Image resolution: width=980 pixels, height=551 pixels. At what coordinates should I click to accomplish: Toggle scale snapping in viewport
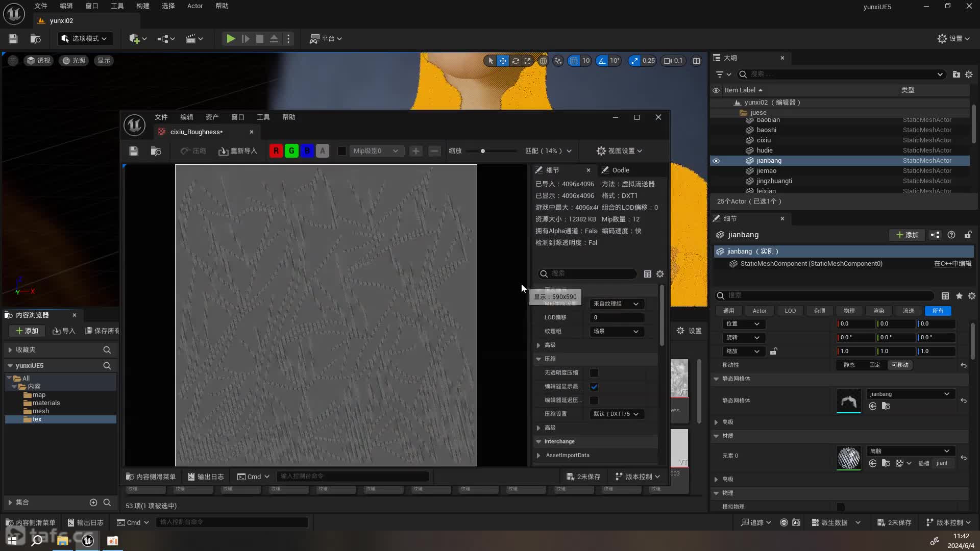tap(634, 61)
